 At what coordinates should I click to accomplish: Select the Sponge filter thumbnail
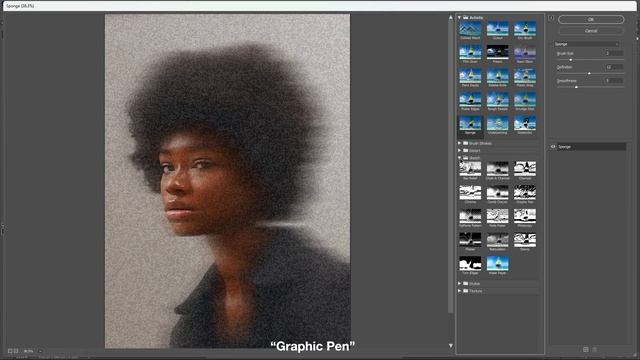coord(470,124)
